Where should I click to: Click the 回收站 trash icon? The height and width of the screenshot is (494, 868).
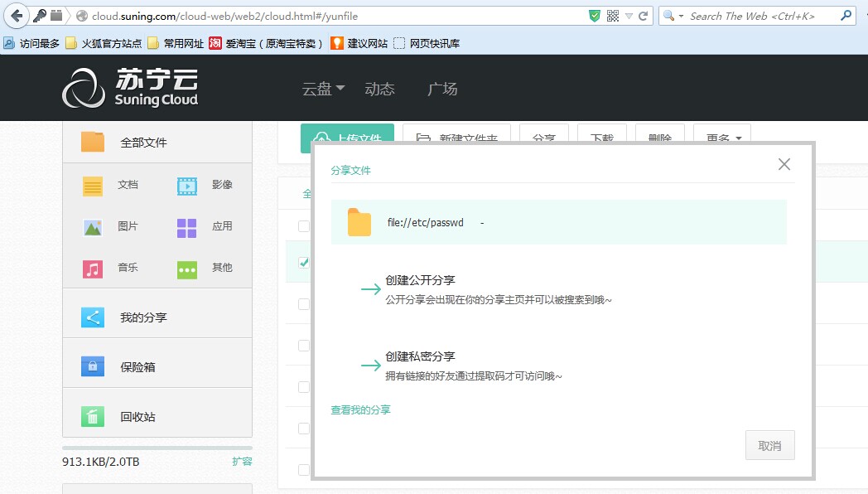[x=93, y=416]
